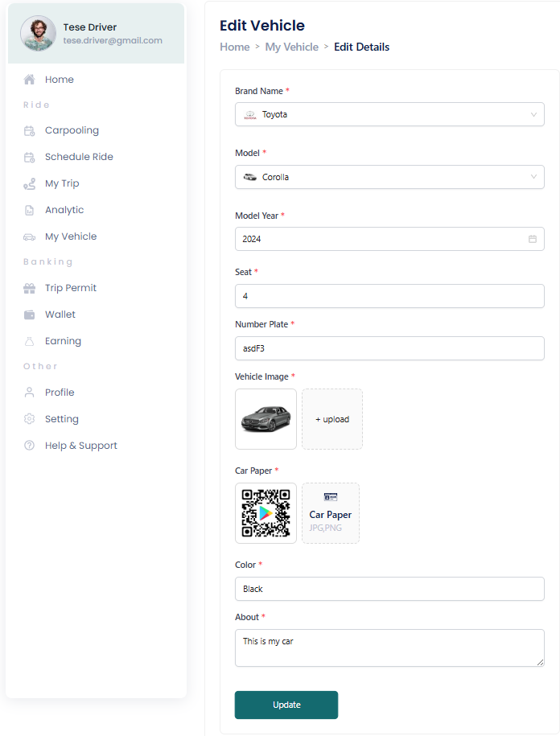Click the Home house icon in sidebar
Screen dimensions: 560x736
tap(29, 80)
